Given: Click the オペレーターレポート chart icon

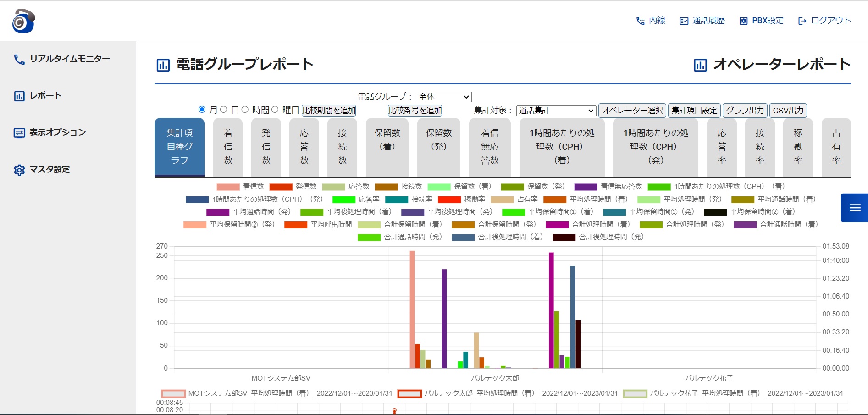Looking at the screenshot, I should tap(700, 65).
